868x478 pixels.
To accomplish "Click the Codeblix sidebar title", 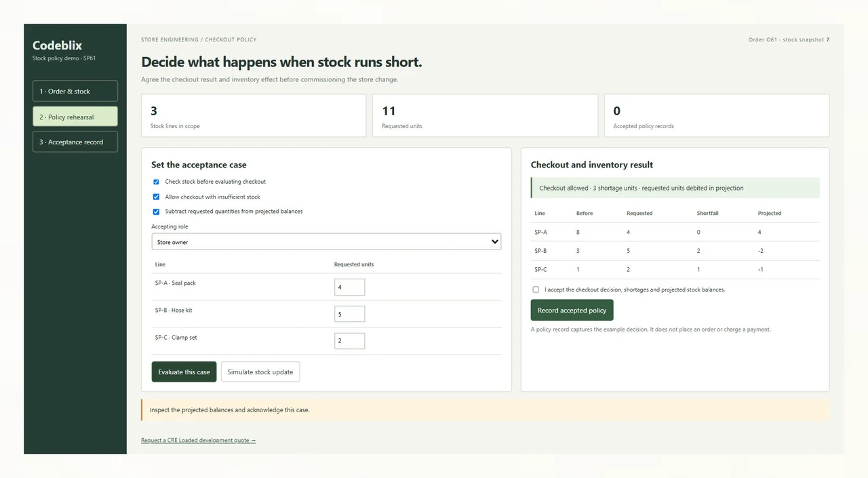I will tap(58, 45).
